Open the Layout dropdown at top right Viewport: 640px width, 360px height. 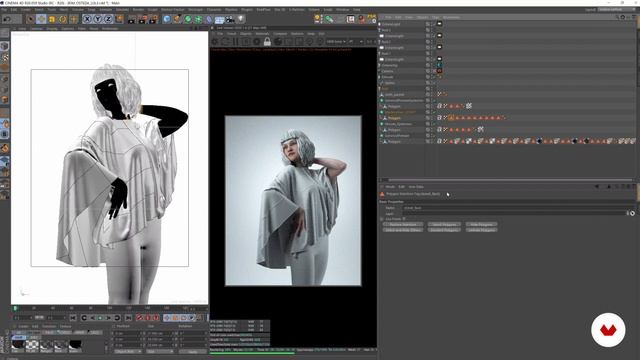[617, 9]
